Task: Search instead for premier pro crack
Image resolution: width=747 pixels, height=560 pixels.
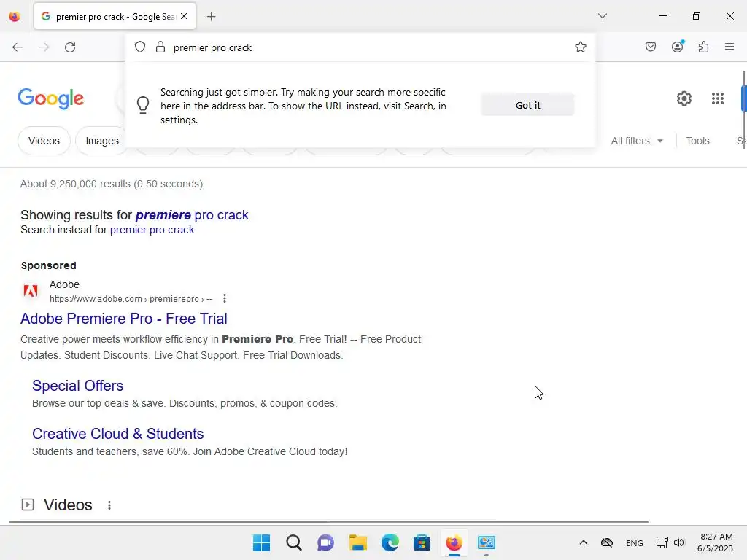Action: point(152,230)
